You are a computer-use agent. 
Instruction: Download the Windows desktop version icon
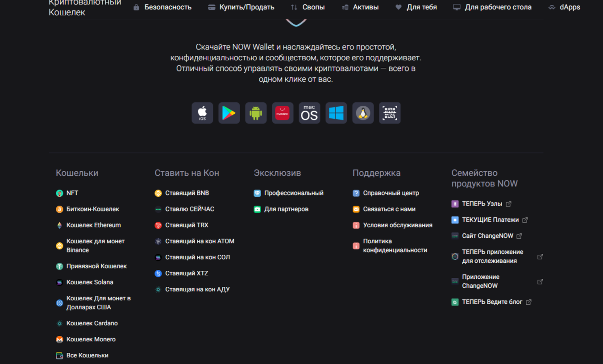[336, 113]
